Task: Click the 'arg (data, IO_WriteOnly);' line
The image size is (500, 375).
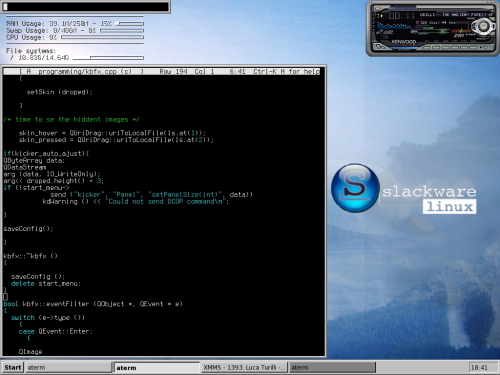Action: 52,174
